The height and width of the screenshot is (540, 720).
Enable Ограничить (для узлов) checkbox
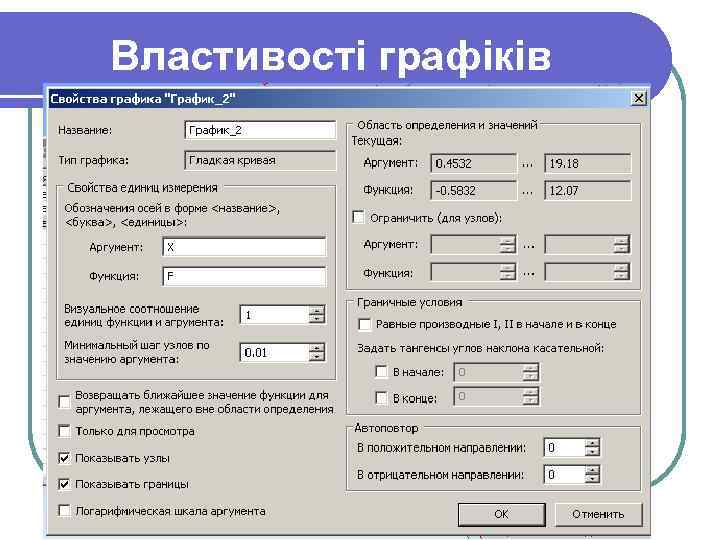pyautogui.click(x=359, y=217)
